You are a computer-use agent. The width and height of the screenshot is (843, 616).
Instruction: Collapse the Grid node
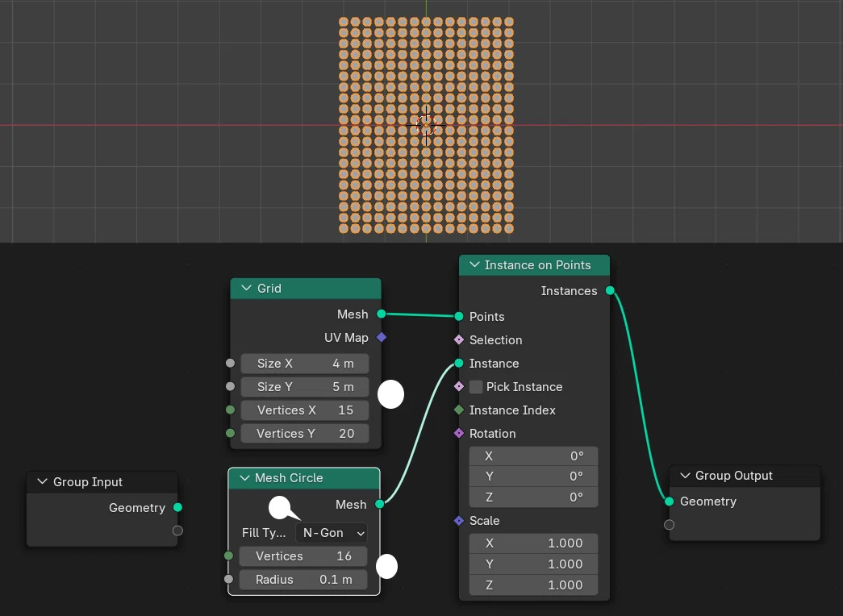(246, 288)
